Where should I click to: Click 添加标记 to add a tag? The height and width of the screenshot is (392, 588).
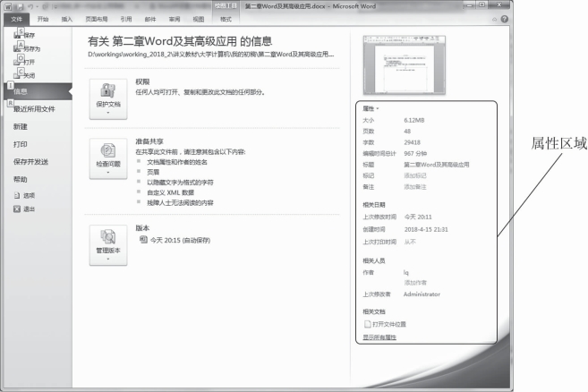[x=415, y=175]
